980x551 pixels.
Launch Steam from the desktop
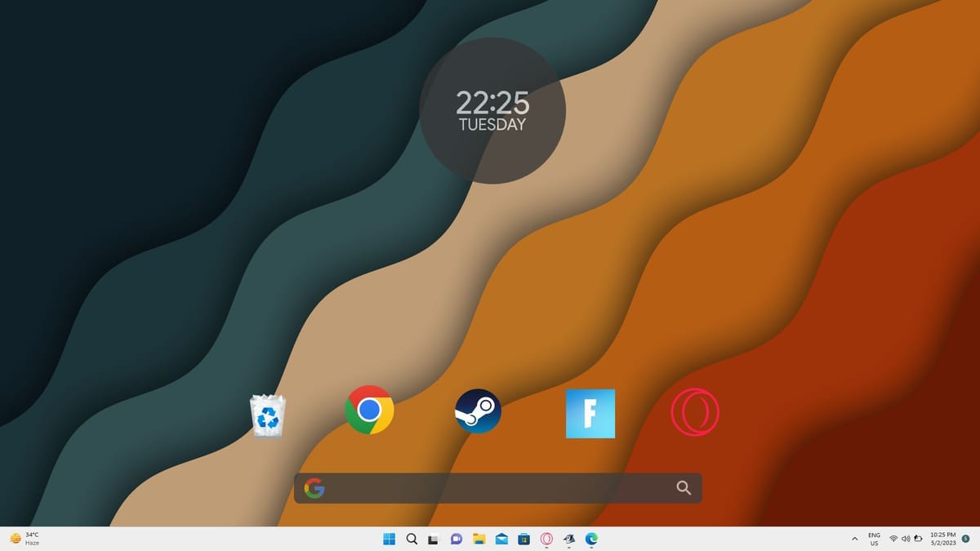pos(478,411)
